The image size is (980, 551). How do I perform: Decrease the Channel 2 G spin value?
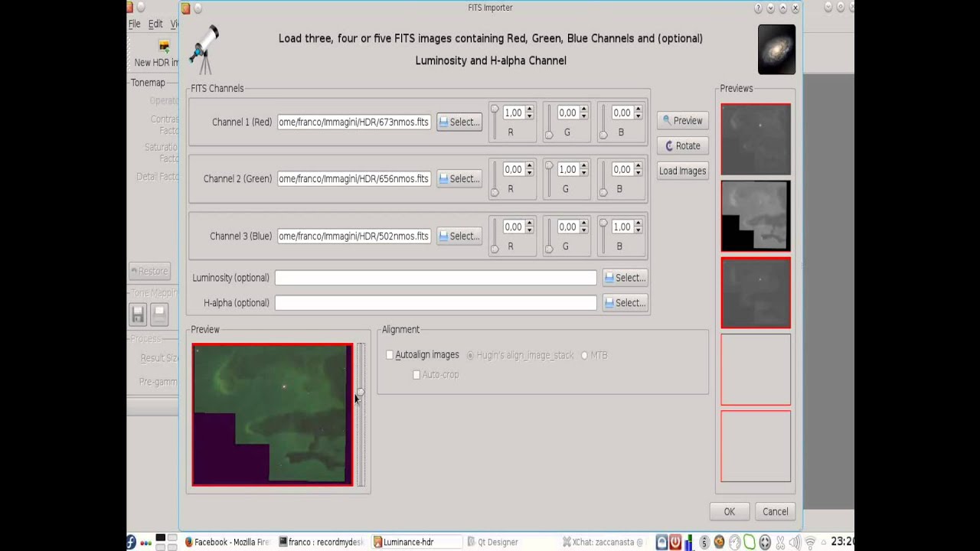[584, 173]
